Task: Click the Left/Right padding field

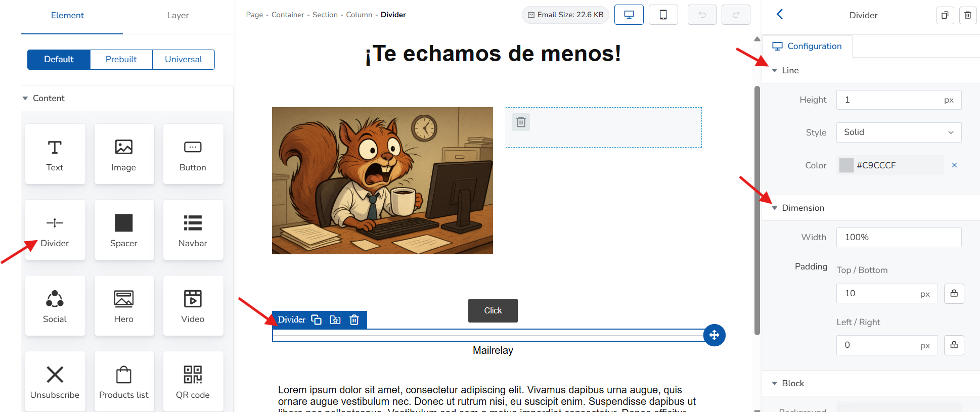Action: 887,345
